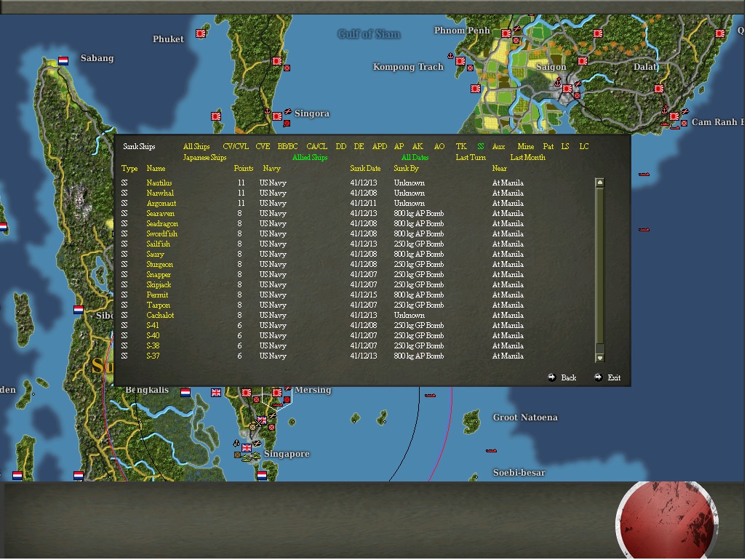Filter sunk ships by DE type

tap(359, 147)
